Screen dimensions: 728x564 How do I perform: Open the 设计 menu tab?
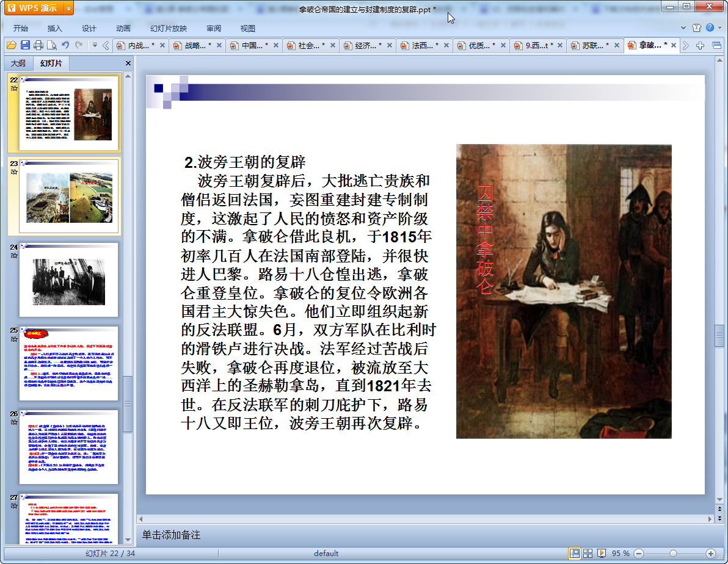(x=89, y=28)
